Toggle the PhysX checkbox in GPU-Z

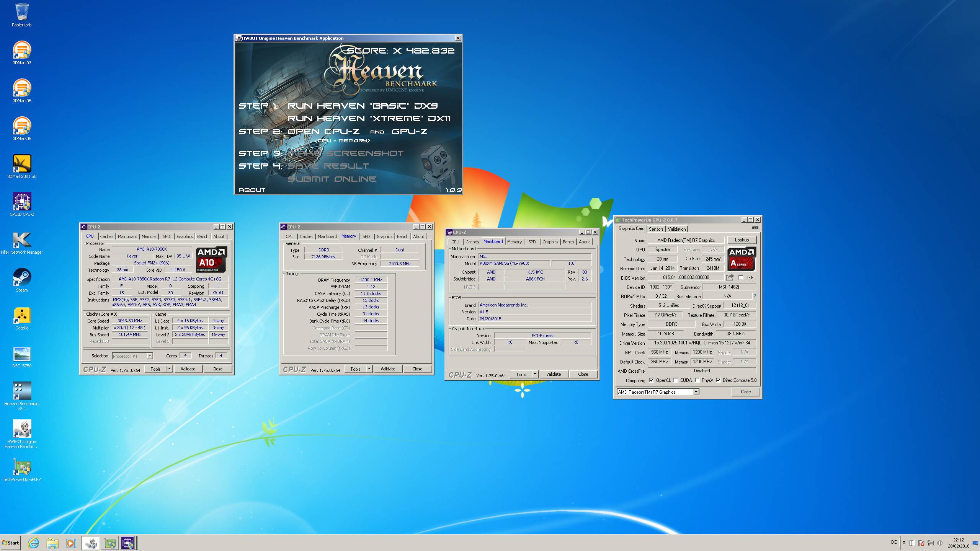(x=697, y=380)
